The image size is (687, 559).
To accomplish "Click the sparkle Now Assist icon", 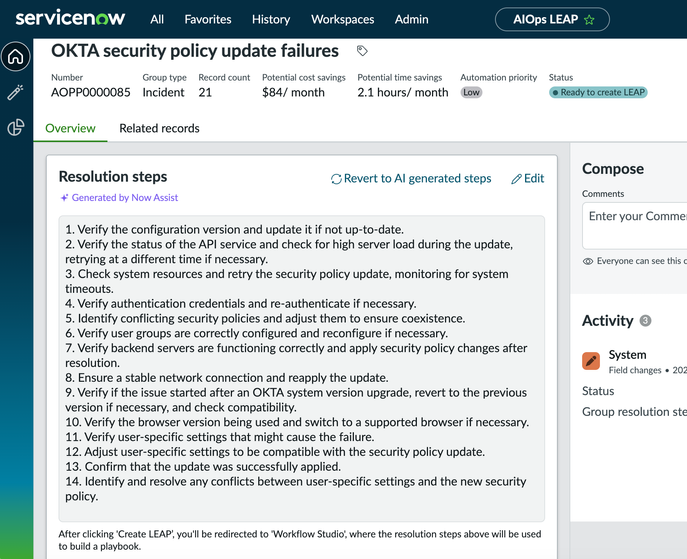I will [x=64, y=198].
